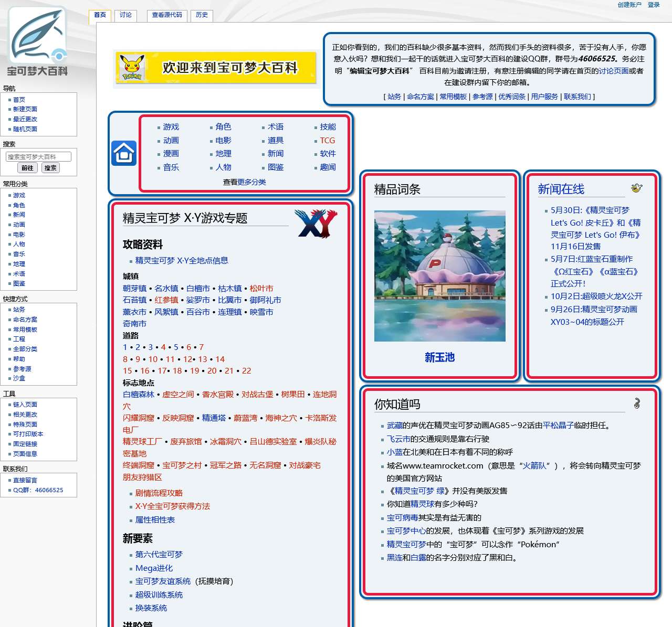Switch to the 首页 tab

[100, 15]
